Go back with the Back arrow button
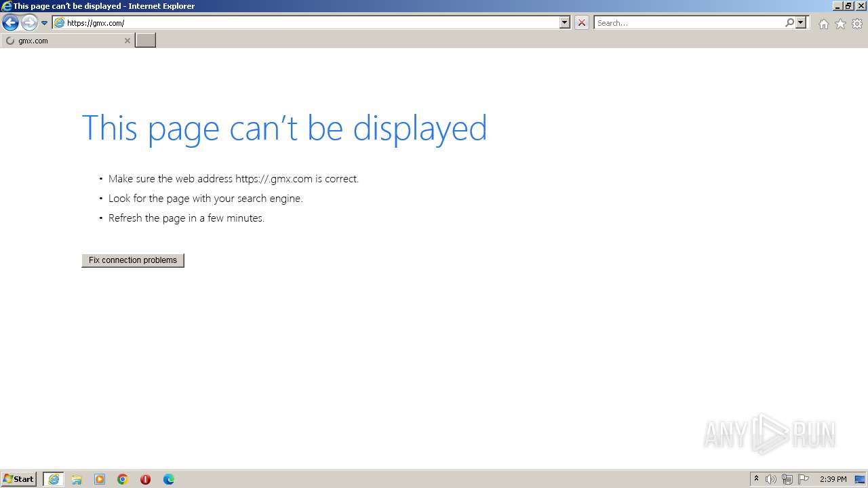The width and height of the screenshot is (868, 488). point(10,23)
